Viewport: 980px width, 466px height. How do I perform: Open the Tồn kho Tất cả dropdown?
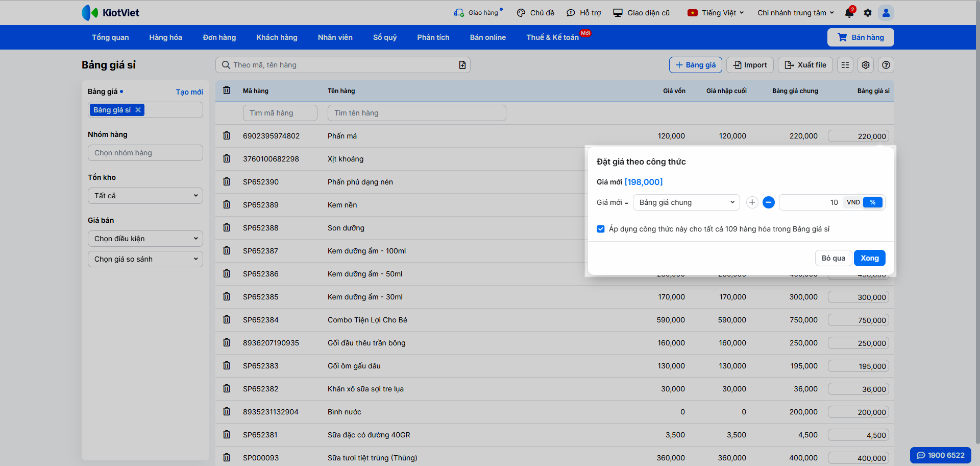(x=145, y=196)
